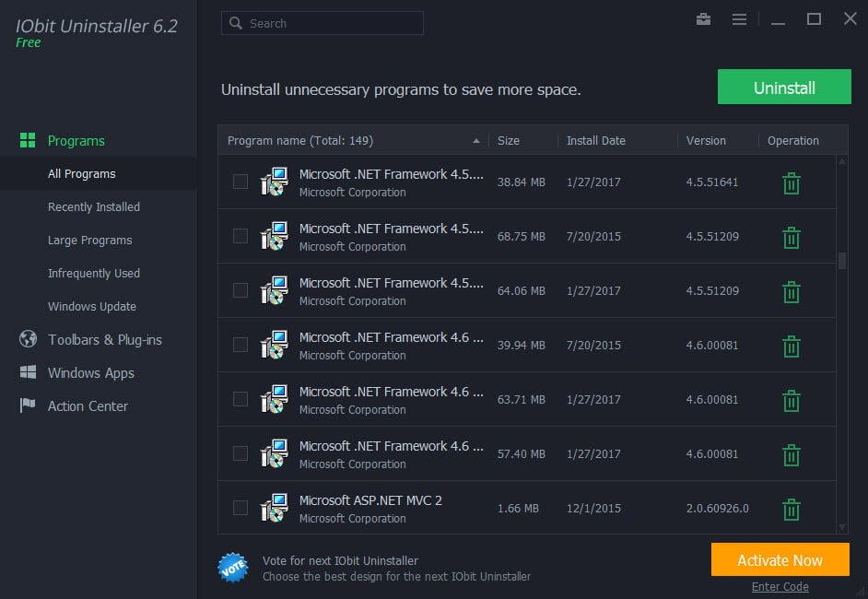This screenshot has height=599, width=868.
Task: Click the list scrollbar thumb
Action: pos(842,261)
